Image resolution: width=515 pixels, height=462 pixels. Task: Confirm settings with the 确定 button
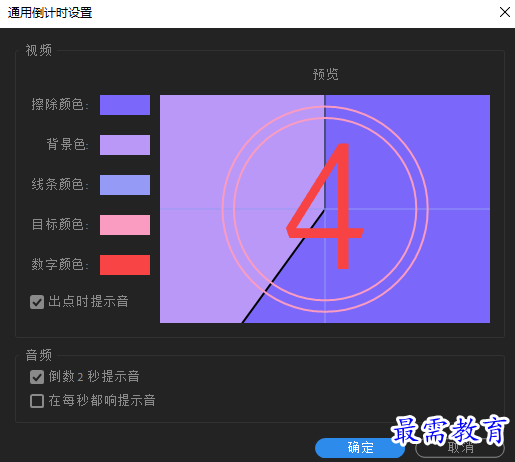(x=360, y=448)
